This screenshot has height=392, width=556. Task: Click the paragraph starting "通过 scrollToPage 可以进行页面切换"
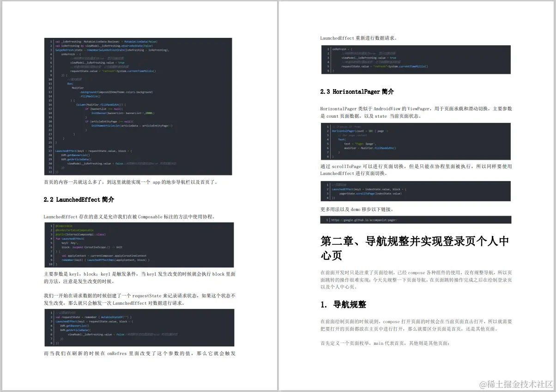pos(416,170)
